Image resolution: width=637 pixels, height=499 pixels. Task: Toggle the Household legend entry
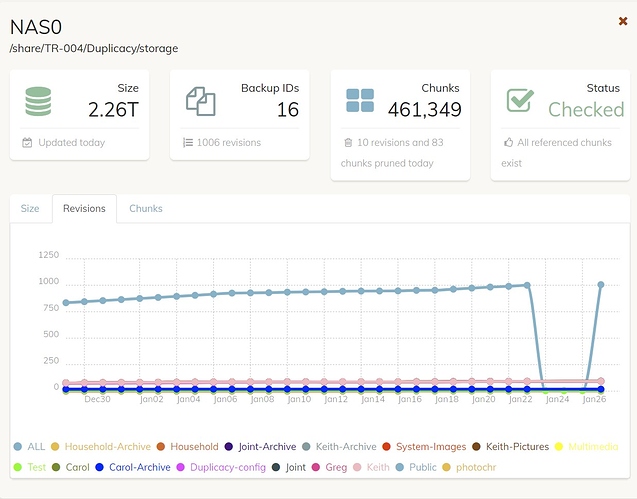coord(187,447)
